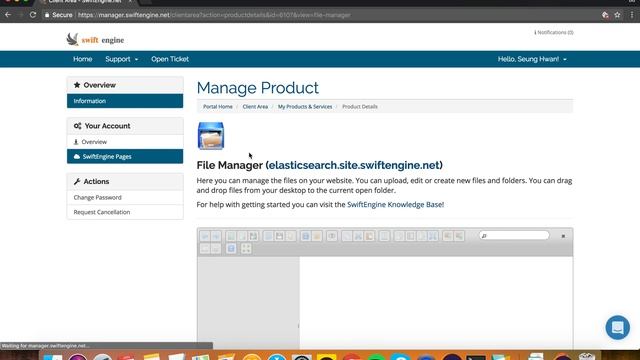
Task: Go to My Products & Services breadcrumb
Action: click(305, 107)
